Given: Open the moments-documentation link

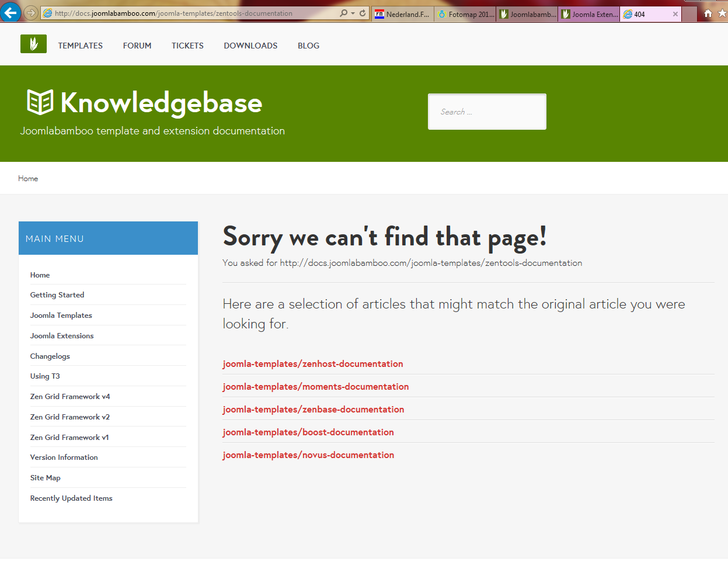Looking at the screenshot, I should pyautogui.click(x=316, y=387).
